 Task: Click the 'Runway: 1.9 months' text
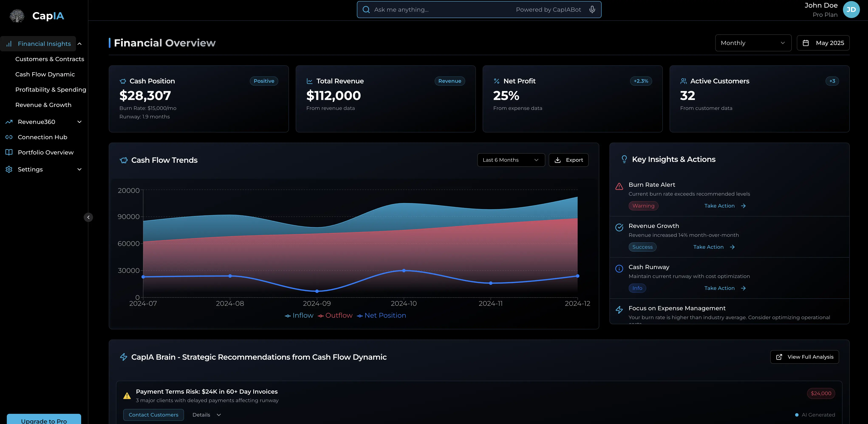144,117
